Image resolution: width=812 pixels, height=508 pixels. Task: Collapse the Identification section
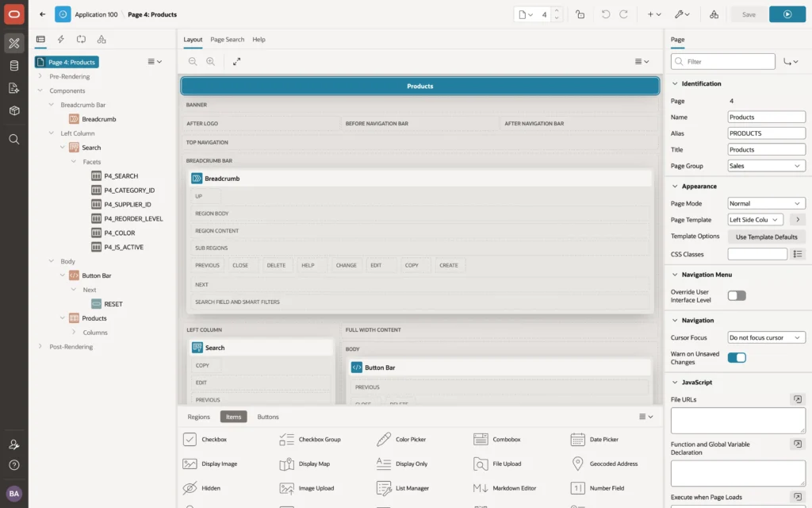[675, 83]
